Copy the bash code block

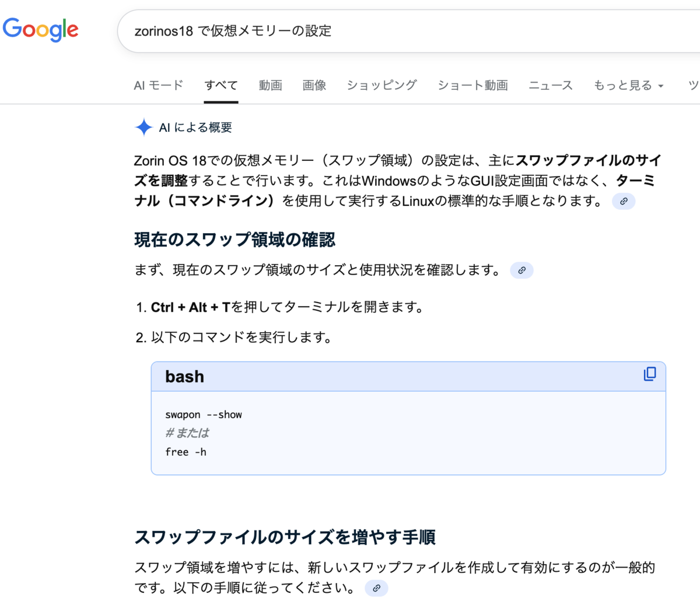pos(649,374)
